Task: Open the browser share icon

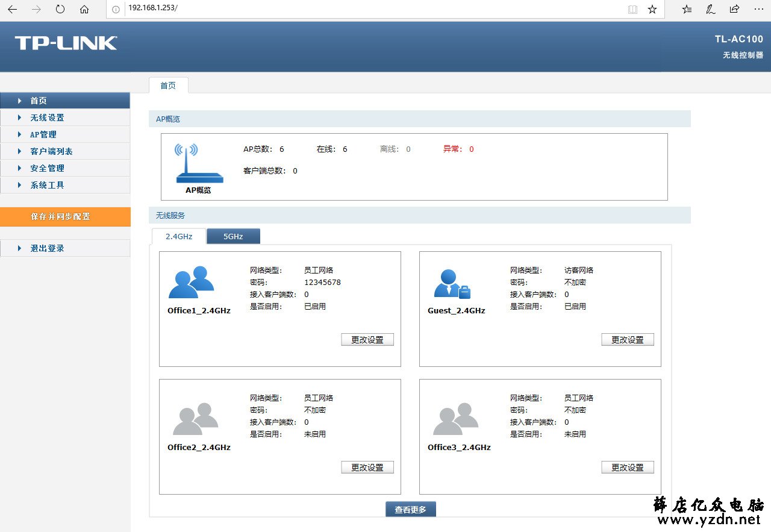Action: [734, 9]
